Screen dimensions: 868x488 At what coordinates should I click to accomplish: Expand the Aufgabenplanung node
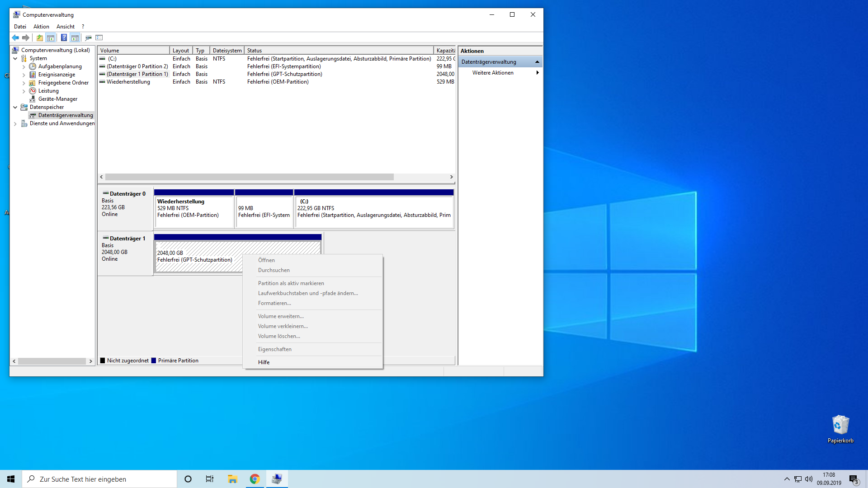(24, 67)
